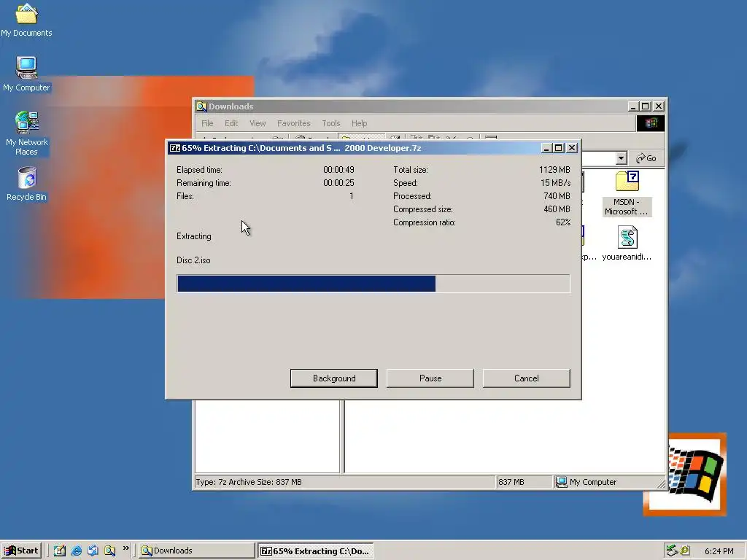Click the taskbar clock 6:24 PM
The image size is (747, 560).
[x=719, y=551]
